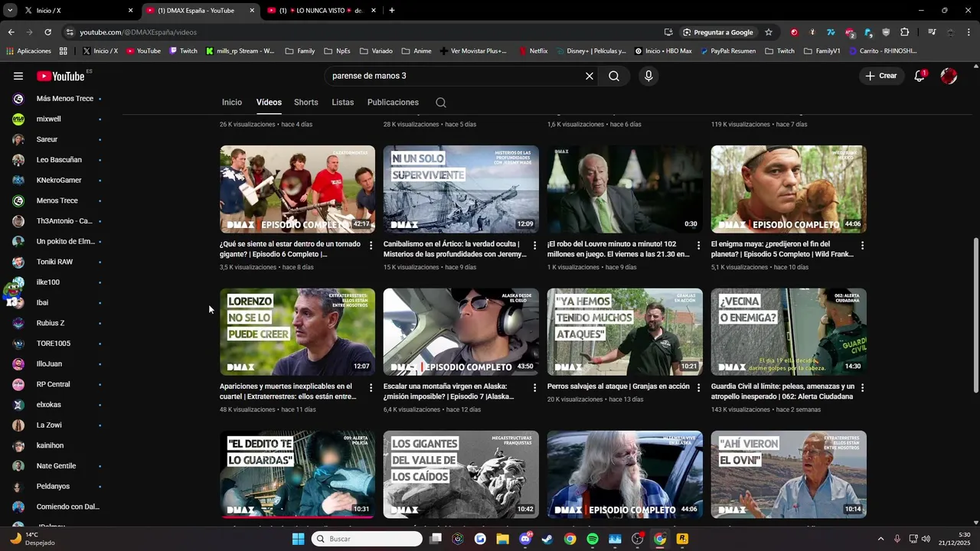Image resolution: width=980 pixels, height=551 pixels.
Task: Open YouTube notifications bell
Action: click(x=920, y=76)
